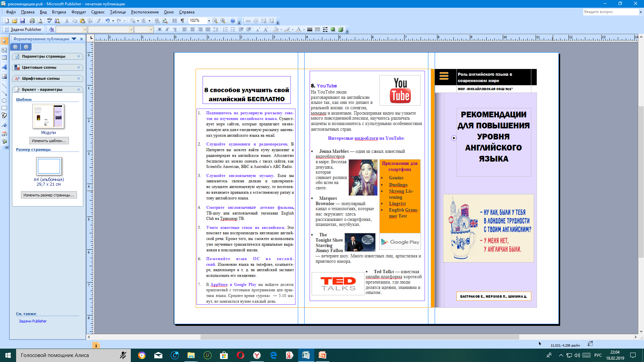This screenshot has width=644, height=362.
Task: Increase font size with large A
Action: coord(266,29)
